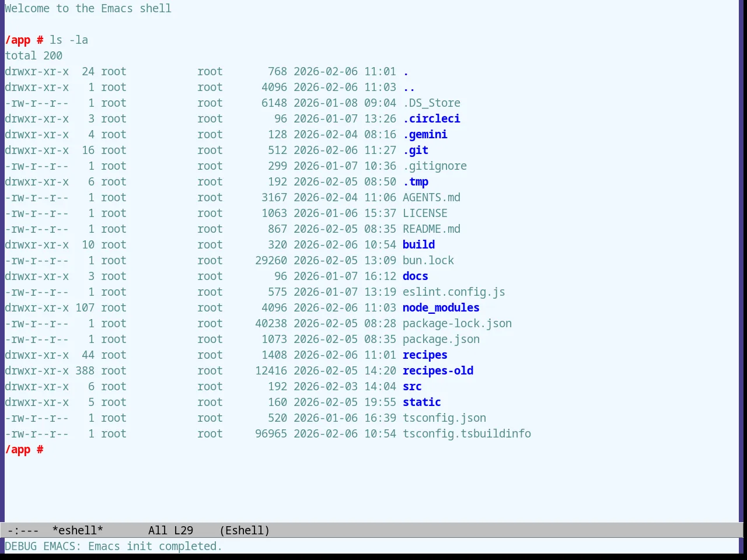Screen dimensions: 747x560
Task: Click the package-lock.json file name
Action: [457, 323]
